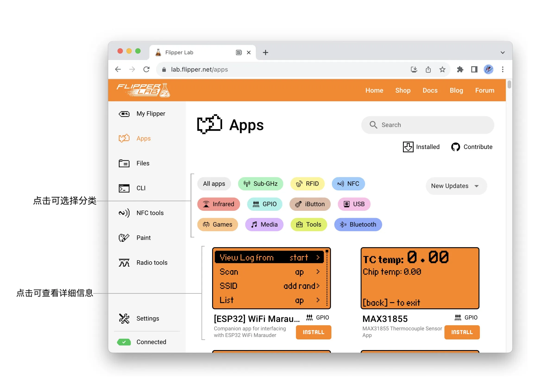Open the Docs link
The height and width of the screenshot is (392, 547).
coord(430,90)
